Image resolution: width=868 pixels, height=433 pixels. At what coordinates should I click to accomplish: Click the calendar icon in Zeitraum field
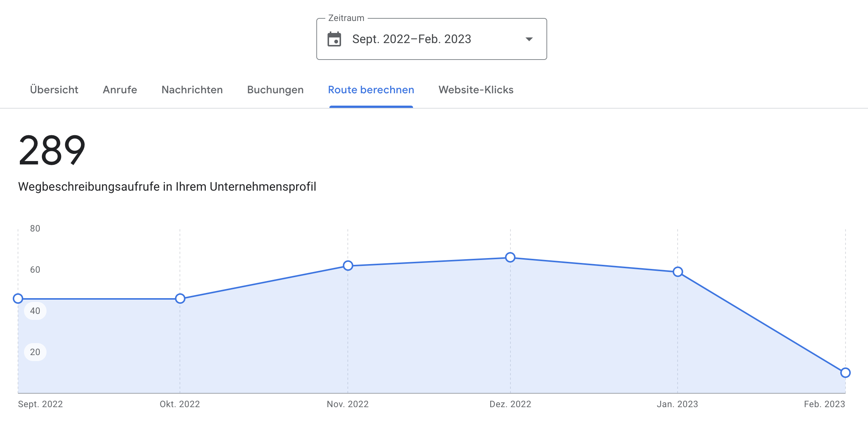point(334,39)
